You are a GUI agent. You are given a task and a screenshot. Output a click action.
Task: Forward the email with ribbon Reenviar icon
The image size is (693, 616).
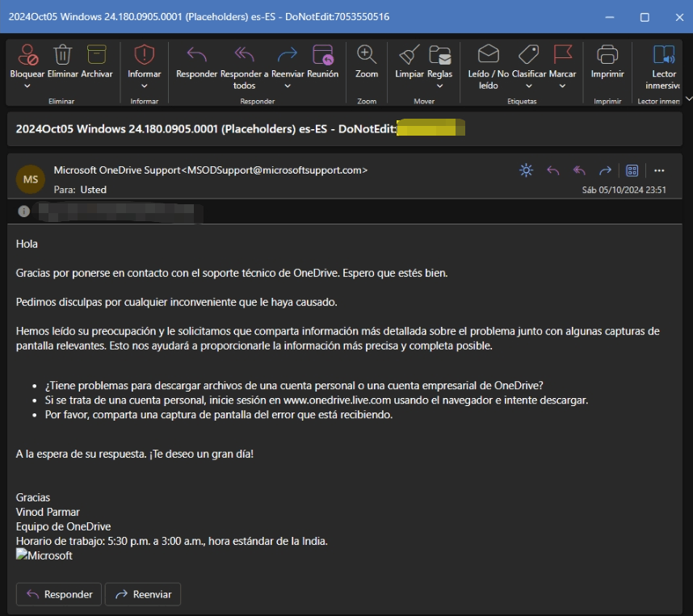pos(288,55)
